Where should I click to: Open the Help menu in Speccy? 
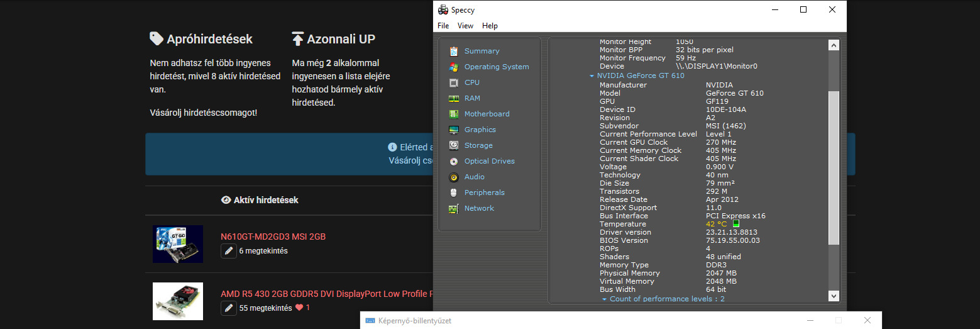coord(490,26)
